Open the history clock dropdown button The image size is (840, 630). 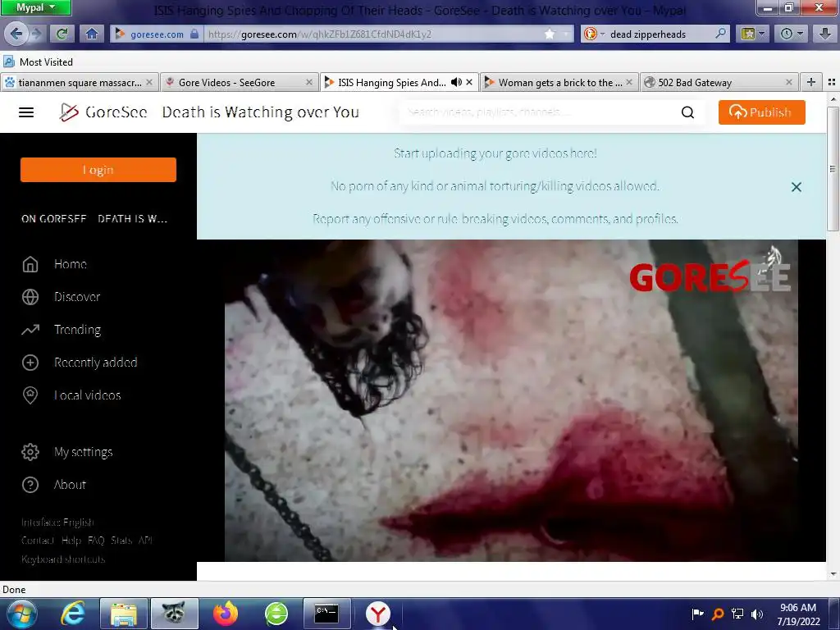pos(792,34)
